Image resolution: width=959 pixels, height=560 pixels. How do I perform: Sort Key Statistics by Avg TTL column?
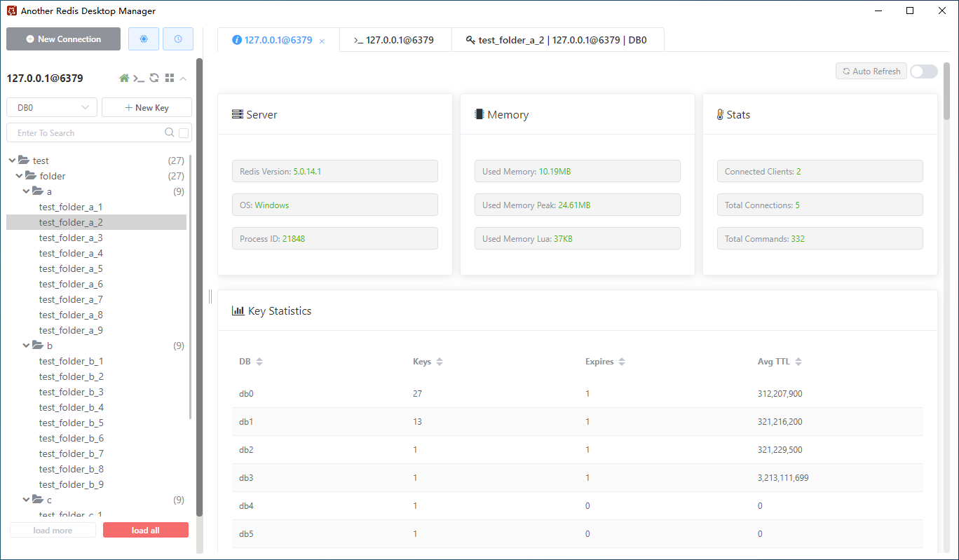[x=798, y=362]
